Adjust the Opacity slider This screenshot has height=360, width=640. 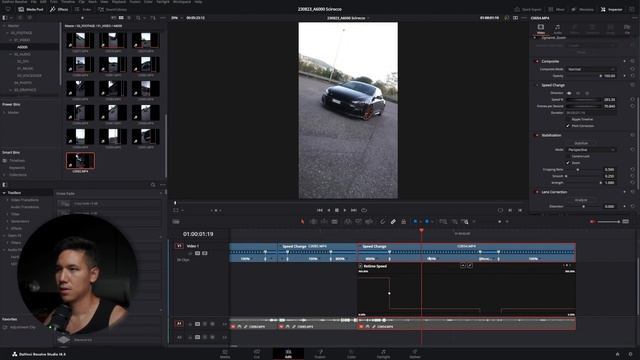click(584, 76)
